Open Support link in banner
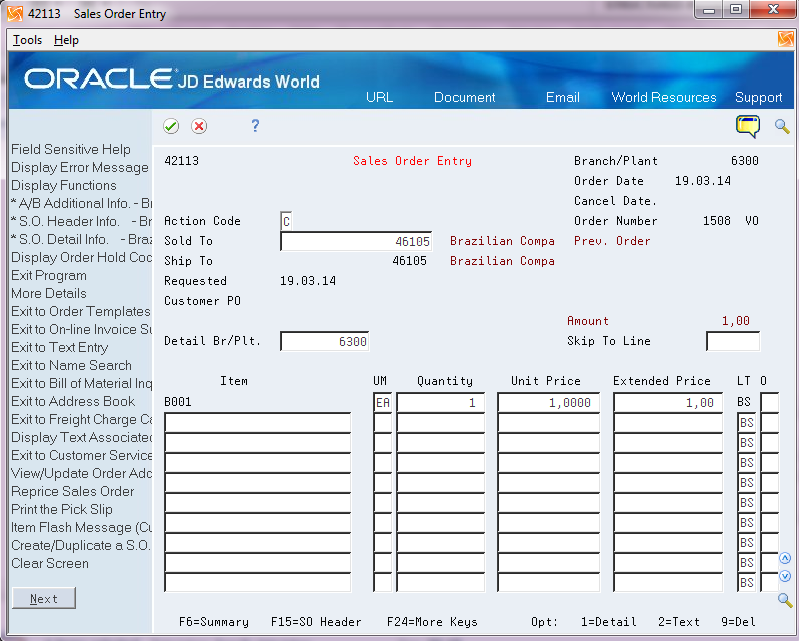Screen dimensions: 799x641 click(758, 97)
